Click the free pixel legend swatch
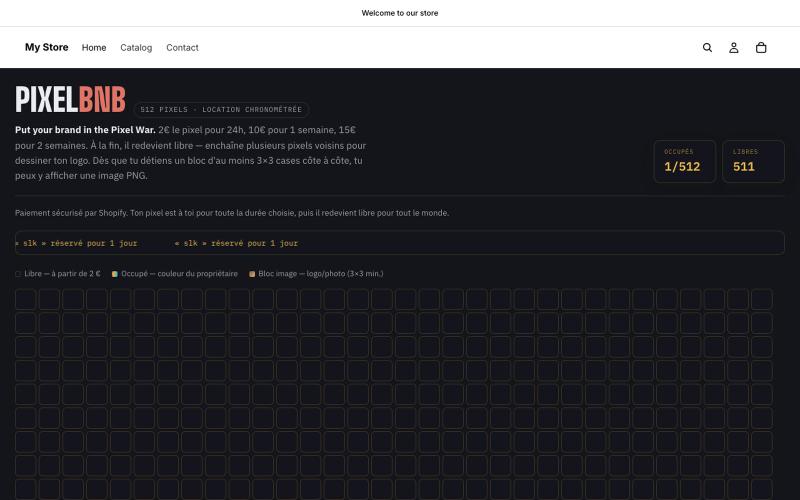The height and width of the screenshot is (500, 800). pos(18,274)
